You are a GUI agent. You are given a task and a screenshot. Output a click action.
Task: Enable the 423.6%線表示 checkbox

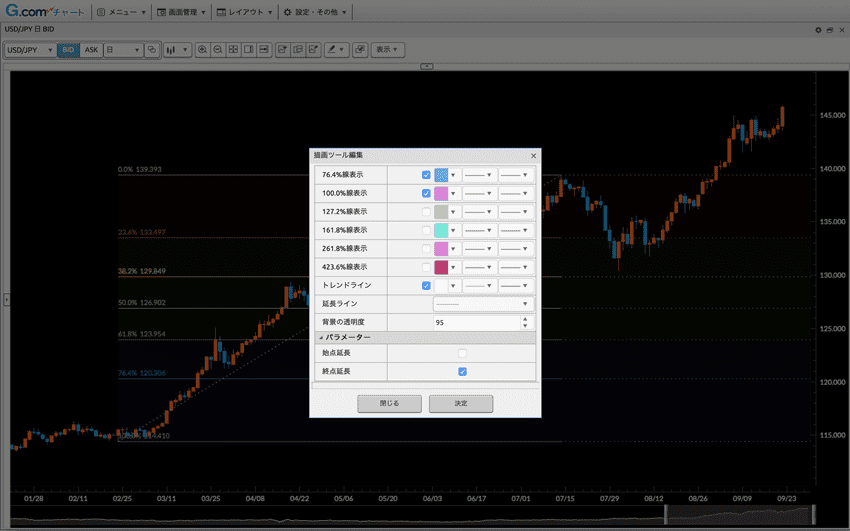click(x=426, y=267)
